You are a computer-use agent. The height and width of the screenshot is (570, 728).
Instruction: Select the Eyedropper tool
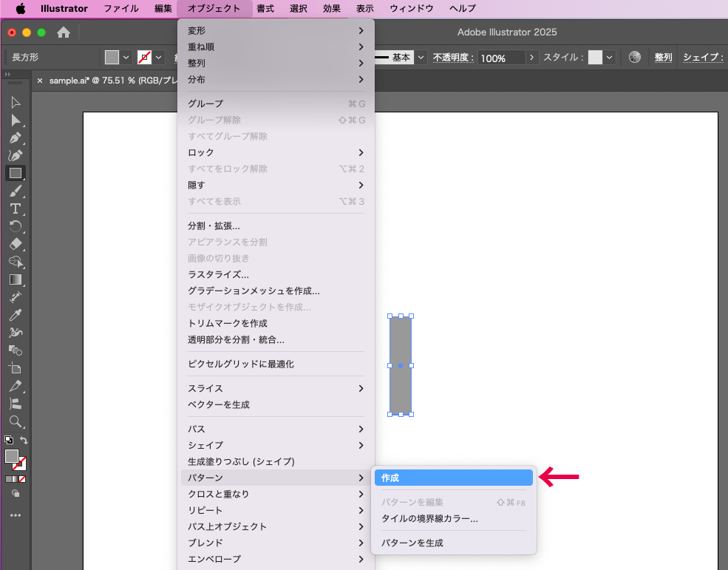[16, 315]
